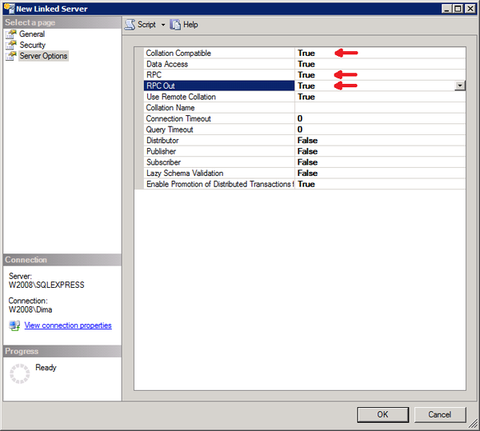Screen dimensions: 480x431
Task: Click the Ready progress spinner icon
Action: [19, 374]
